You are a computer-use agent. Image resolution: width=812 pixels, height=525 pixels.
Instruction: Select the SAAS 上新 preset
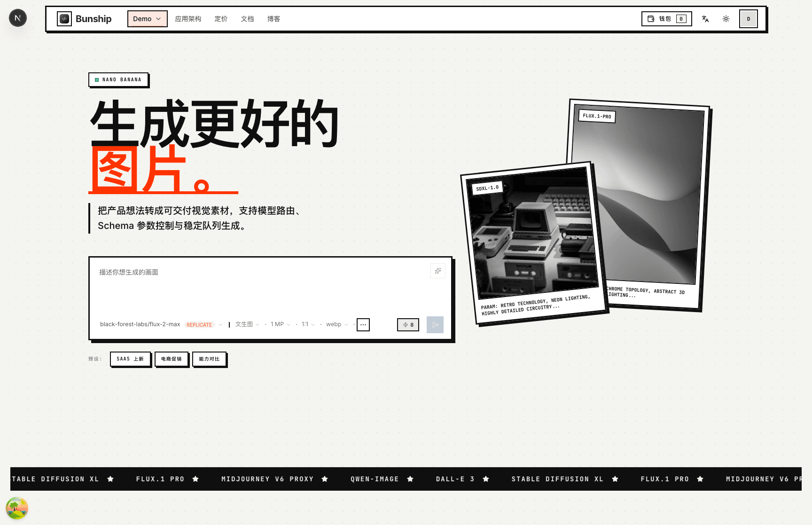(x=130, y=359)
